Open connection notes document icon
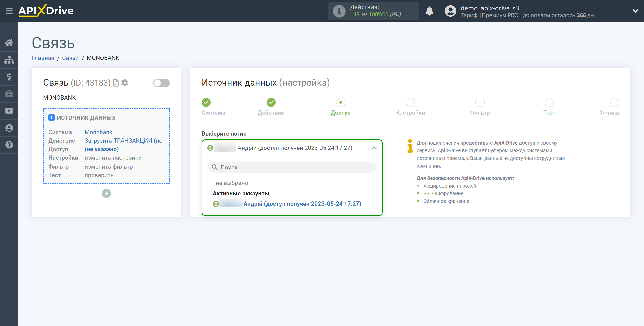The height and width of the screenshot is (326, 644). 116,83
